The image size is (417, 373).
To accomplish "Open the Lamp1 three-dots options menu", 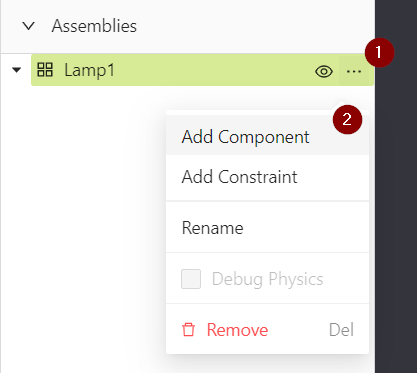I will [354, 71].
